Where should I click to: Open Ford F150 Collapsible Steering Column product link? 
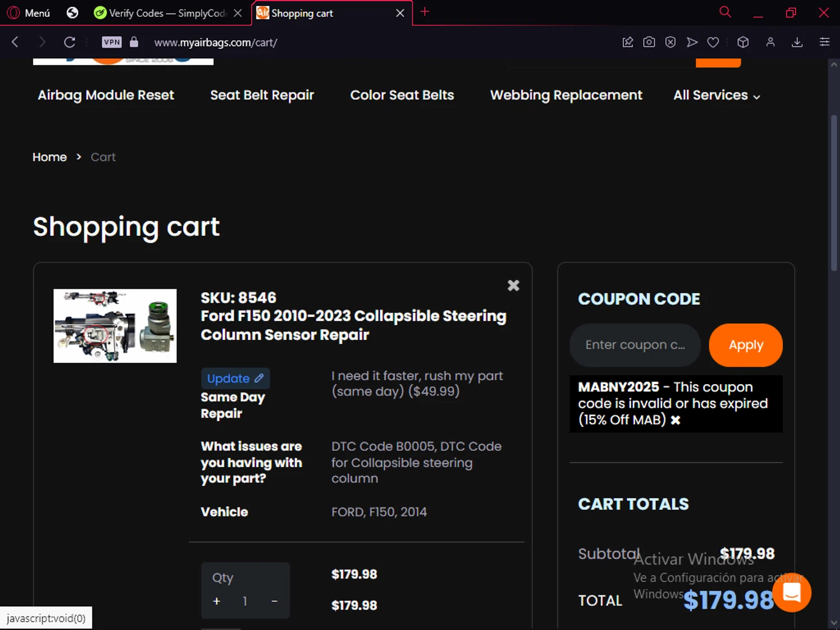(353, 325)
